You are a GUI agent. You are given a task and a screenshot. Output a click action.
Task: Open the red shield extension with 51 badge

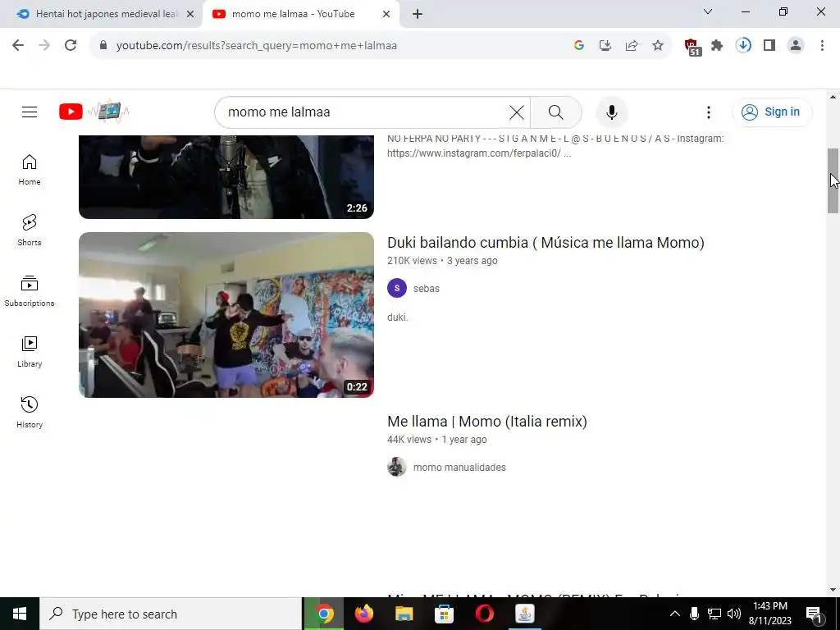(x=692, y=47)
